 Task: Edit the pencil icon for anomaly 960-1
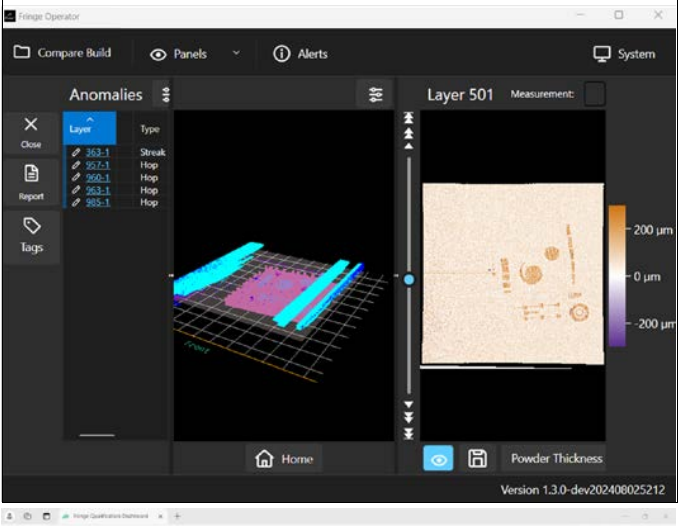[76, 177]
